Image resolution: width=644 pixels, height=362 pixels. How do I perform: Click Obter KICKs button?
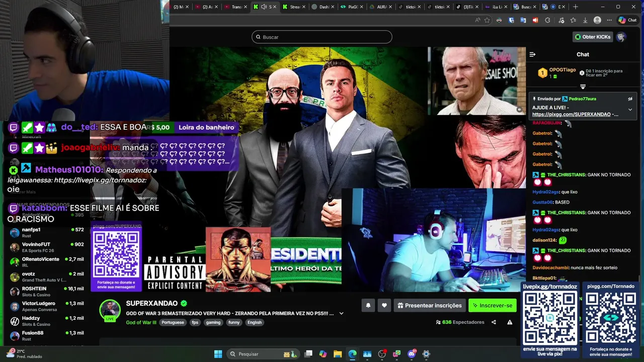592,37
